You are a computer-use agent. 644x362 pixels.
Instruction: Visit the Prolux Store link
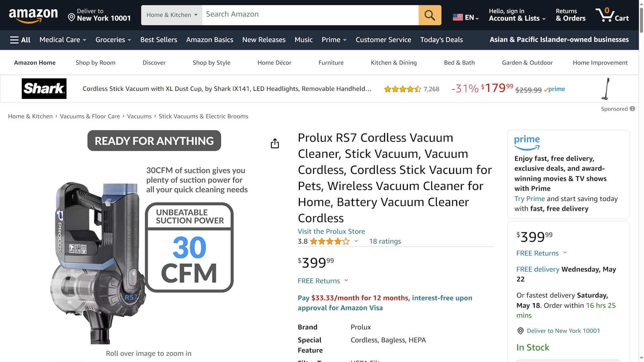click(331, 231)
